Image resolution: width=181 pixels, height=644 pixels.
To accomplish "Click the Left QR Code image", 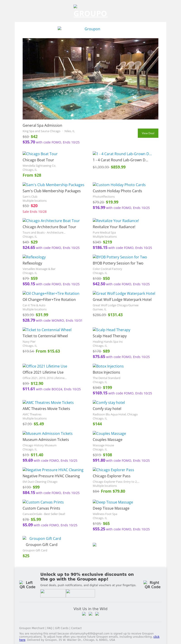I will (x=28, y=585).
